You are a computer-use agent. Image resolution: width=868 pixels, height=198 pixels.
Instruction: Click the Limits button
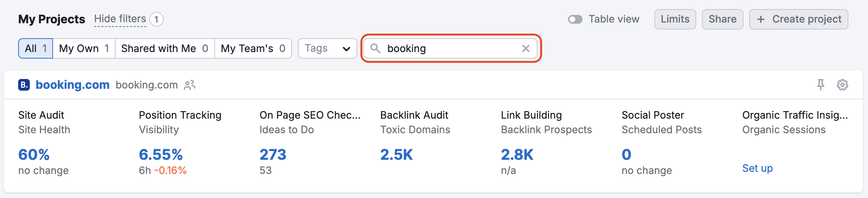pyautogui.click(x=675, y=19)
